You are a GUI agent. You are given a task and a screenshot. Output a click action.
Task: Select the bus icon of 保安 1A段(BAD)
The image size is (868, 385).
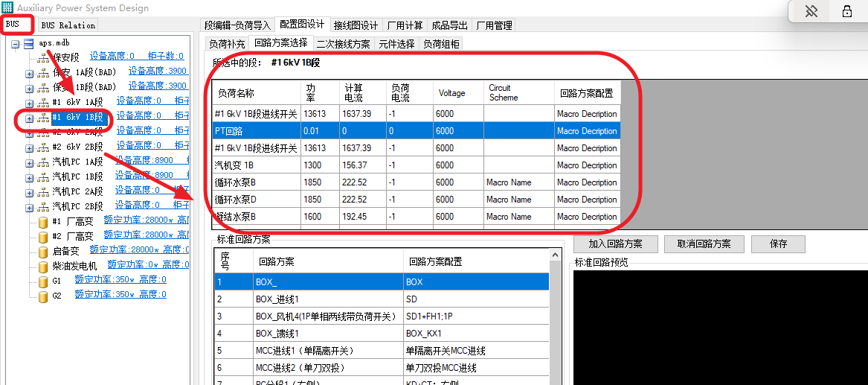click(x=43, y=72)
